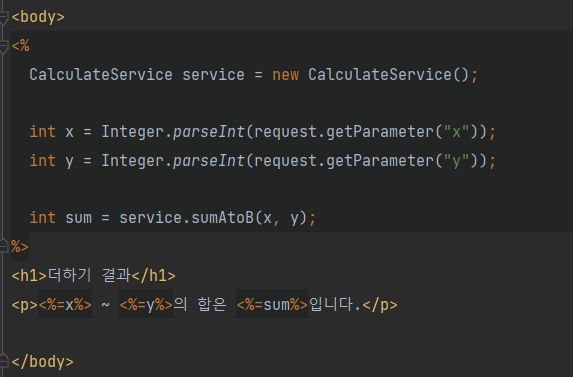
Task: Click the int keyword before x
Action: click(x=43, y=132)
